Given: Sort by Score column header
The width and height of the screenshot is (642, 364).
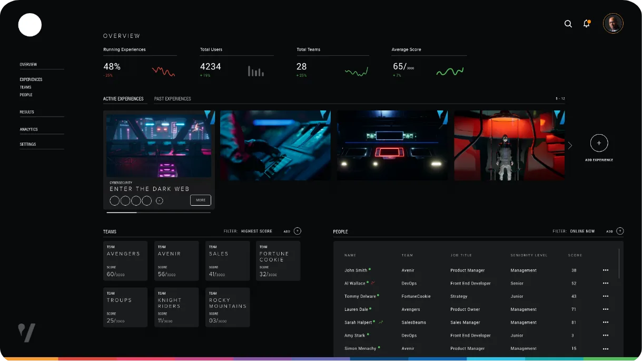Looking at the screenshot, I should click(575, 255).
